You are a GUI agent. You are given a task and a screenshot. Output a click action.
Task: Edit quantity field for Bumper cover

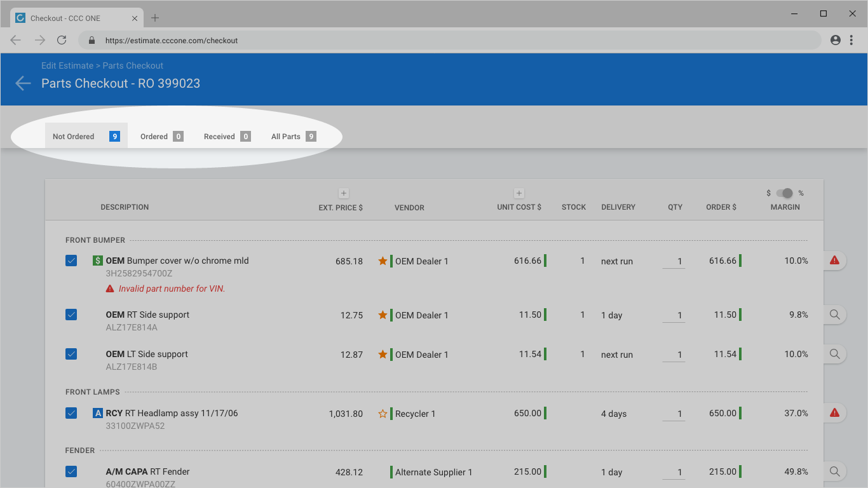(x=674, y=261)
